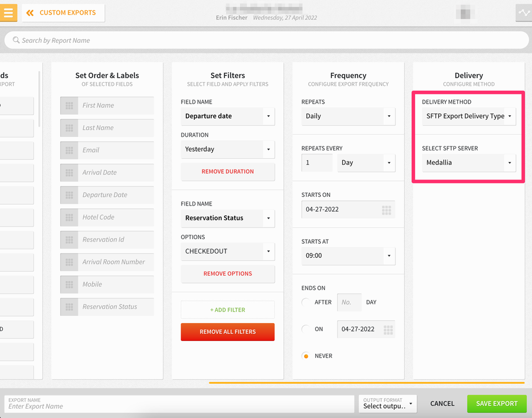The image size is (532, 418).
Task: Open the Output Format dropdown
Action: (x=387, y=404)
